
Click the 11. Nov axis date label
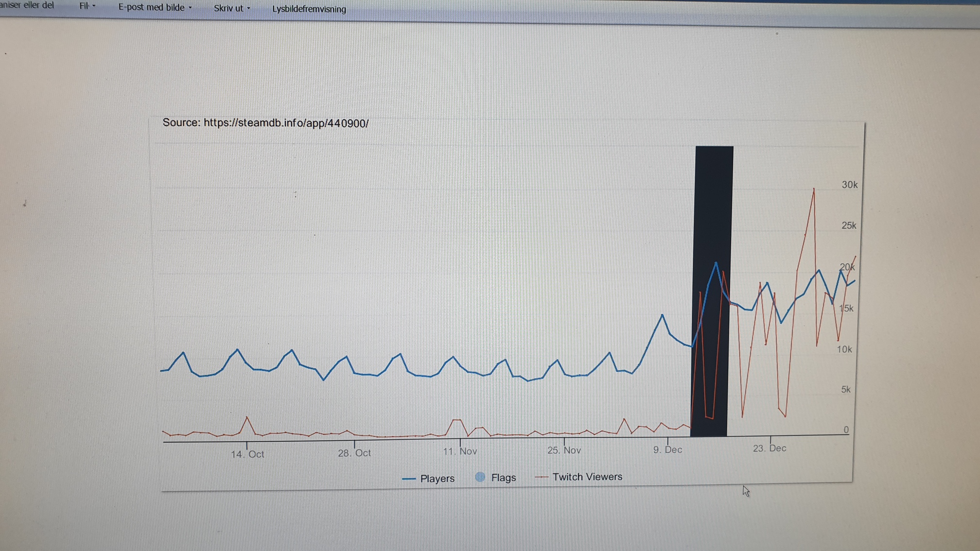click(x=460, y=451)
